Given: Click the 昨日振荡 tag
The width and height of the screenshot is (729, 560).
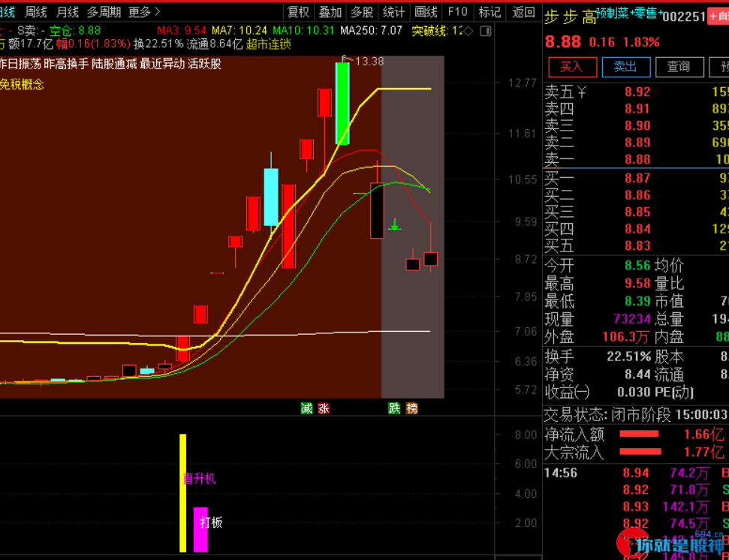Looking at the screenshot, I should tap(20, 64).
